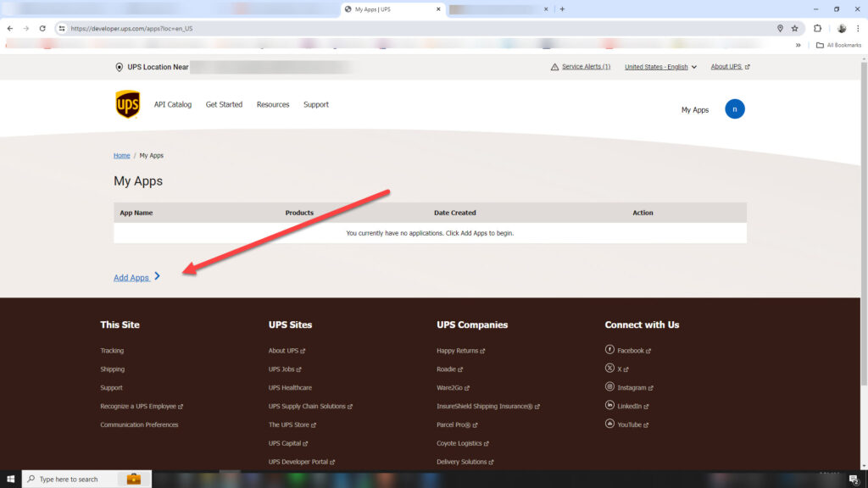Go forward with browser forward arrow

point(26,28)
